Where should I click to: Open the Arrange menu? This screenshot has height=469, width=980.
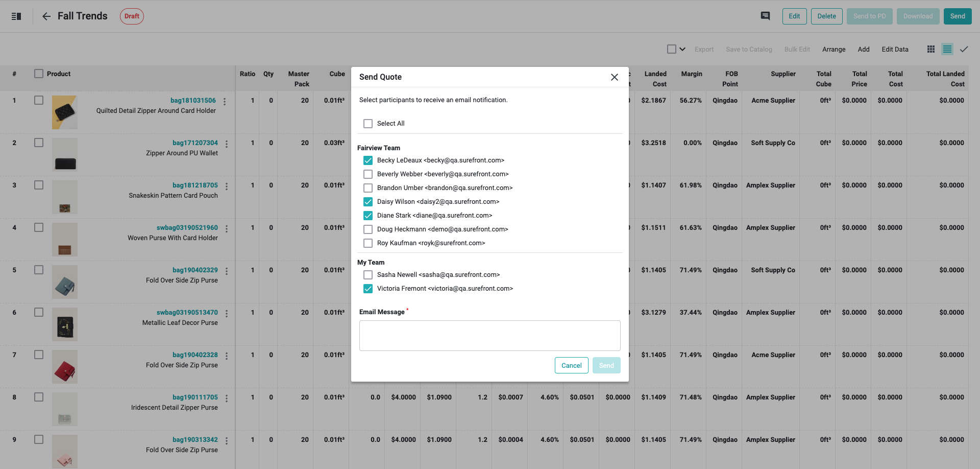pos(834,50)
